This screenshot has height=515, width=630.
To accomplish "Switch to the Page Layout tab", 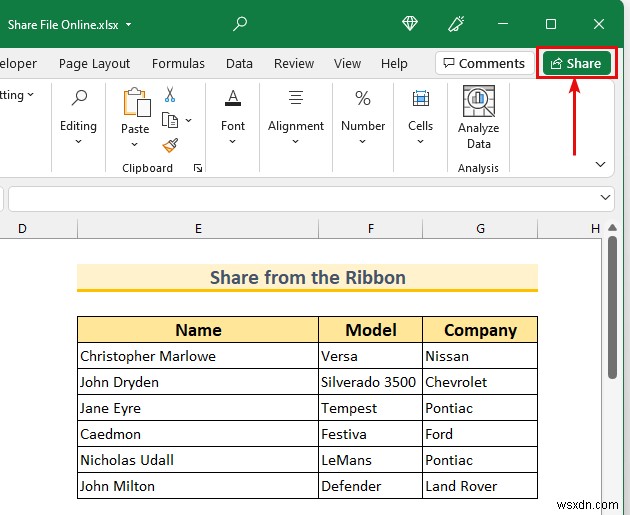I will coord(94,63).
